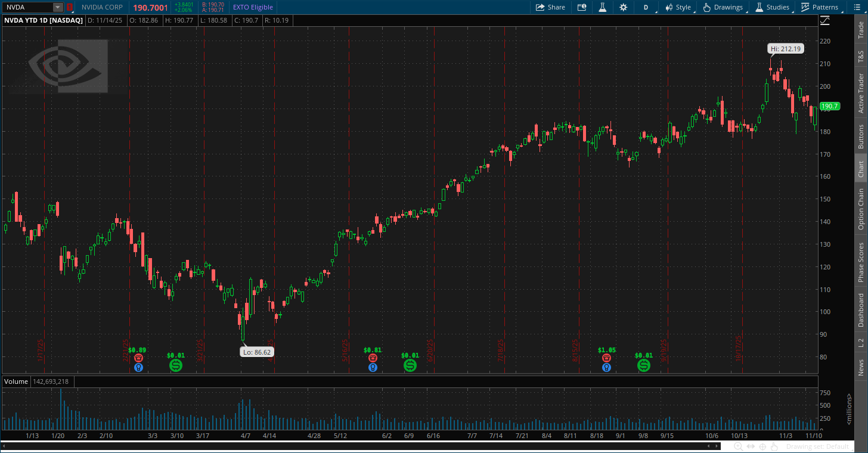The height and width of the screenshot is (453, 868).
Task: Open the chart Settings gear icon
Action: (x=624, y=7)
